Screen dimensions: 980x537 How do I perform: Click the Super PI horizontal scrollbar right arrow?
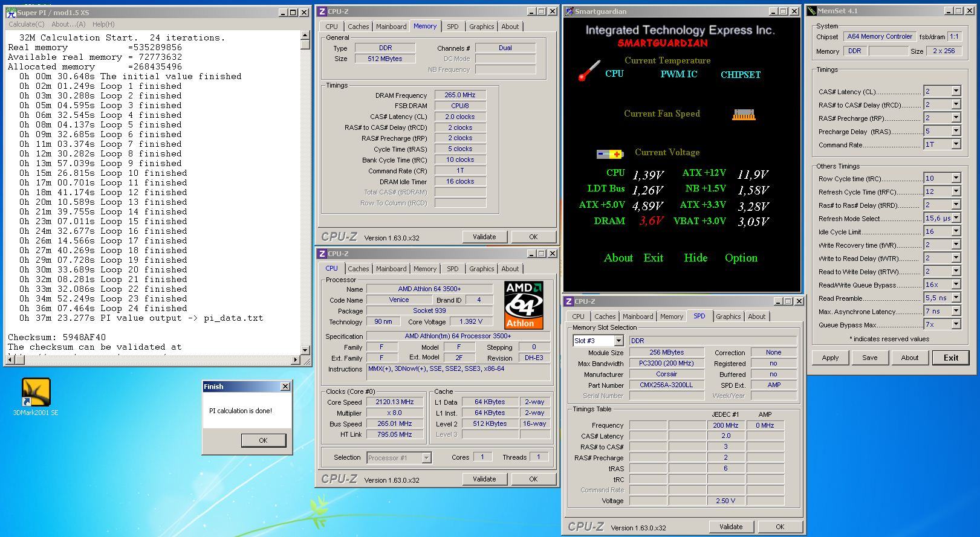coord(296,360)
